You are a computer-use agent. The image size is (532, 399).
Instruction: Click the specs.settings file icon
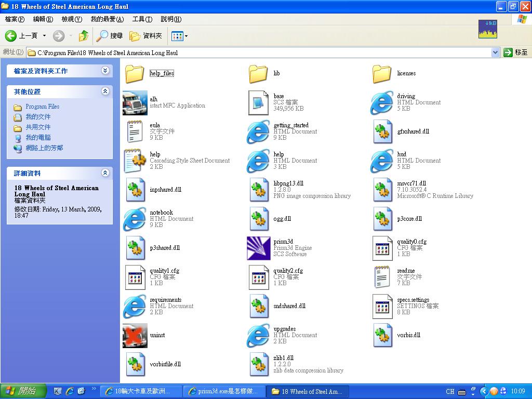(382, 306)
